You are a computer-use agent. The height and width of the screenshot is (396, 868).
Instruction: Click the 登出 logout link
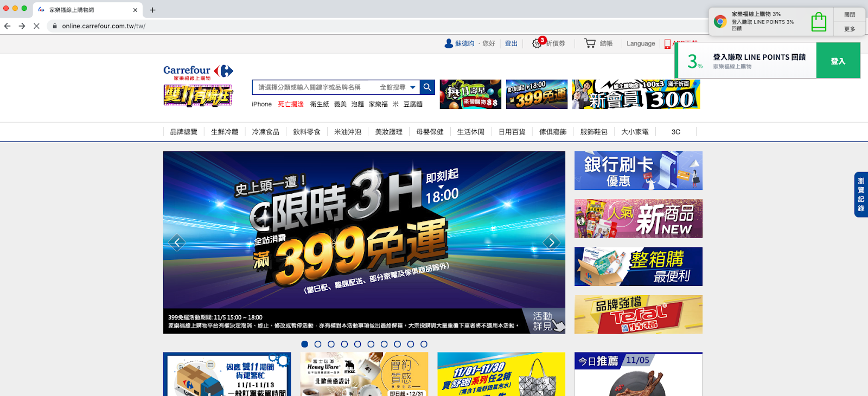coord(511,43)
